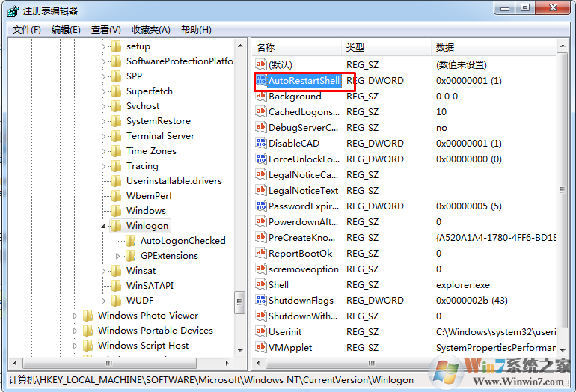
Task: Click the tree pane vertical scrollbar thumb
Action: click(239, 302)
